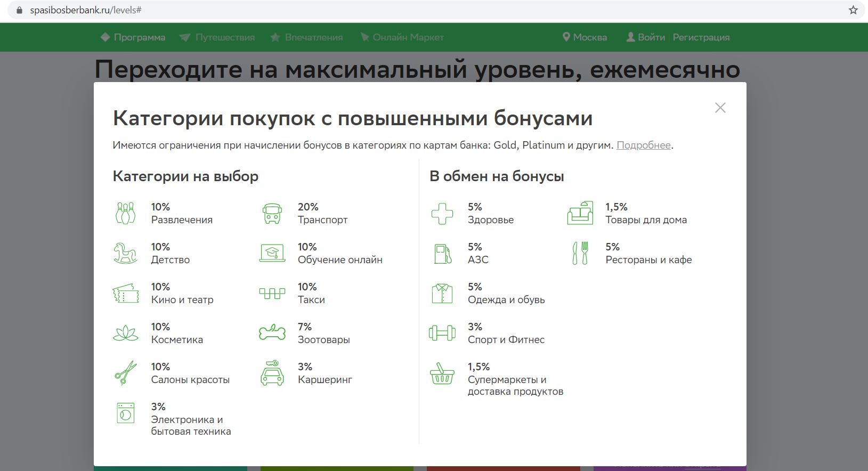Click the Салоны красоты label
The width and height of the screenshot is (868, 471).
(190, 380)
